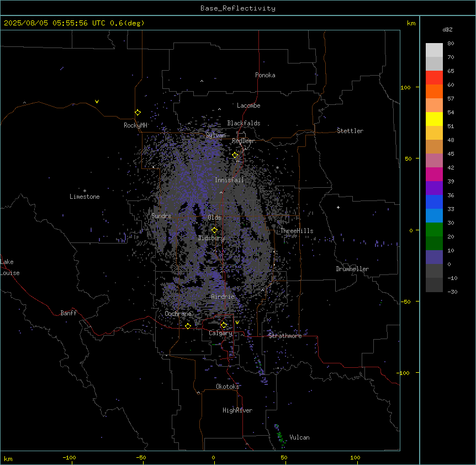
Task: Click the dBZ legend heading
Action: (447, 30)
